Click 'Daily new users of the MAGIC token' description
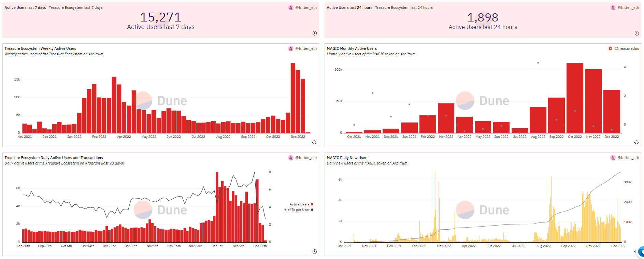The width and height of the screenshot is (644, 259). point(367,163)
